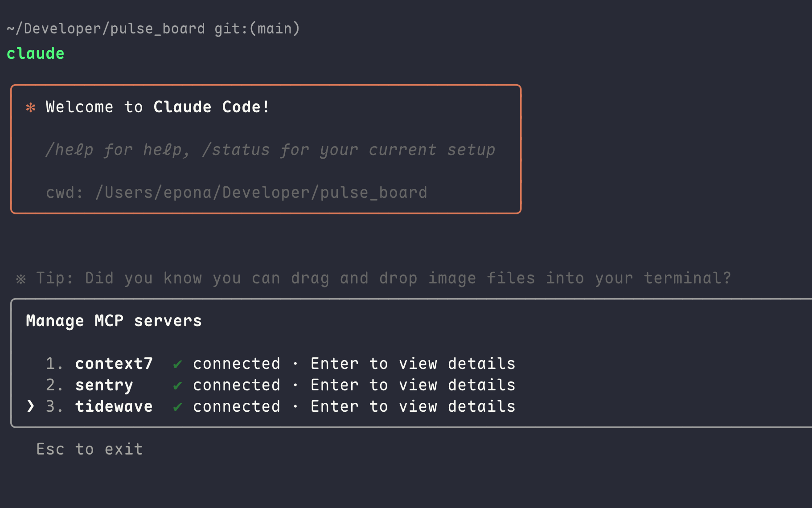Select the sentry MCP server entry
The width and height of the screenshot is (812, 508).
(x=104, y=385)
